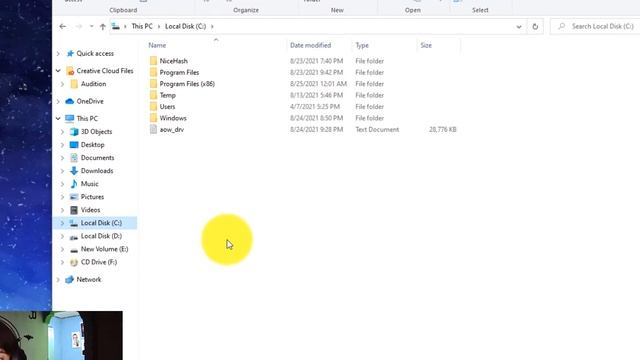Click the Audition folder icon in sidebar

coord(74,84)
